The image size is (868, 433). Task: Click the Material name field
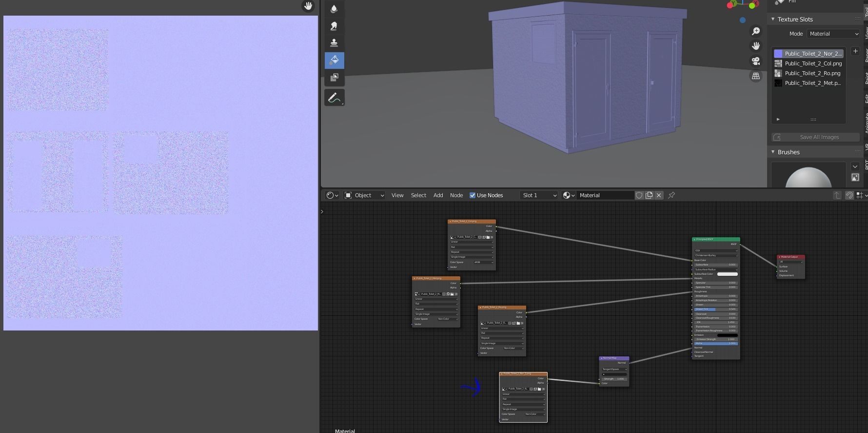[605, 195]
